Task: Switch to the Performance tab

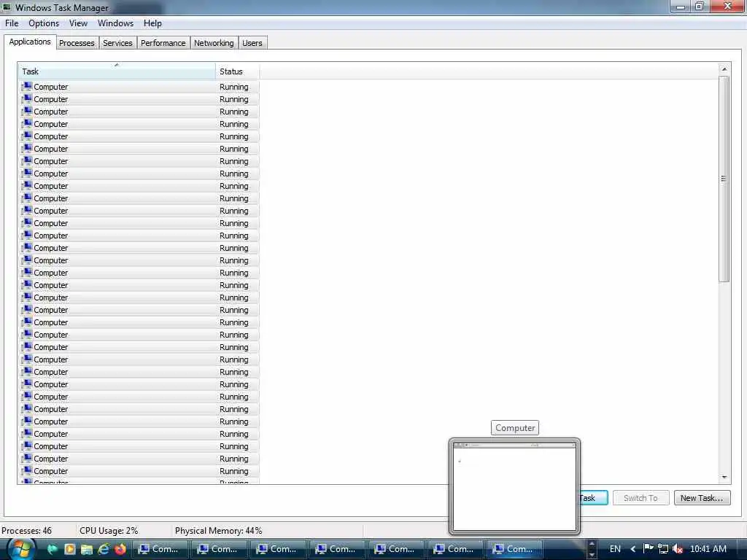Action: (x=163, y=43)
